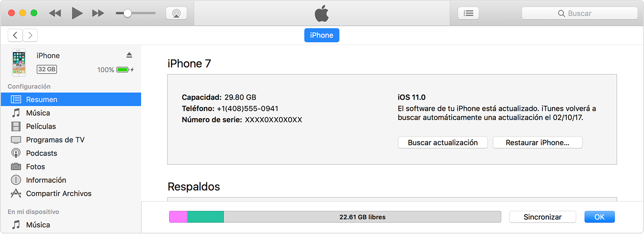Screen dimensions: 644x234
Task: Select Resumen in the sidebar
Action: 71,99
